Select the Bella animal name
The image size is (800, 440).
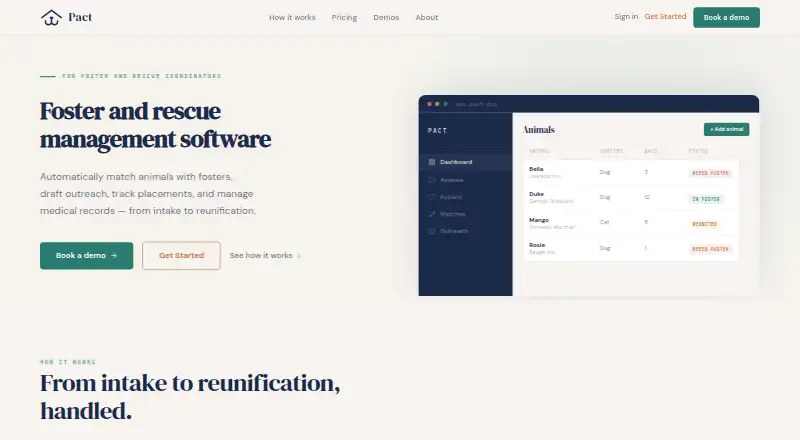(x=536, y=169)
